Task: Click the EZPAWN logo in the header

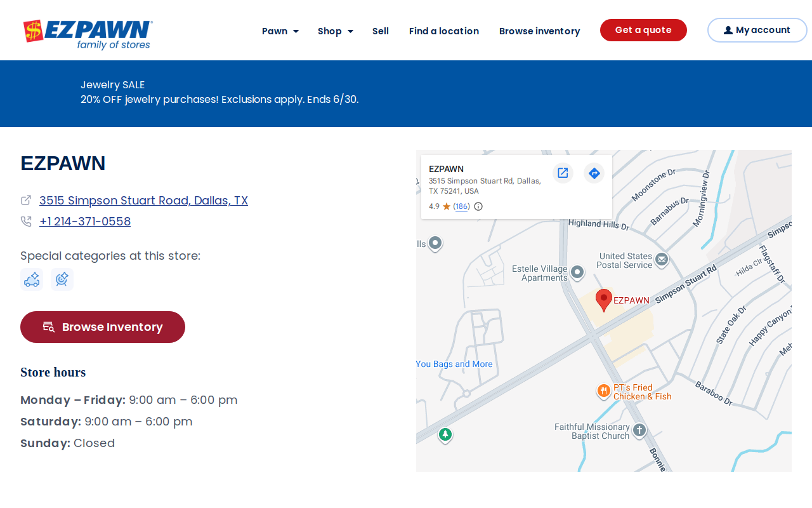Action: 88,34
